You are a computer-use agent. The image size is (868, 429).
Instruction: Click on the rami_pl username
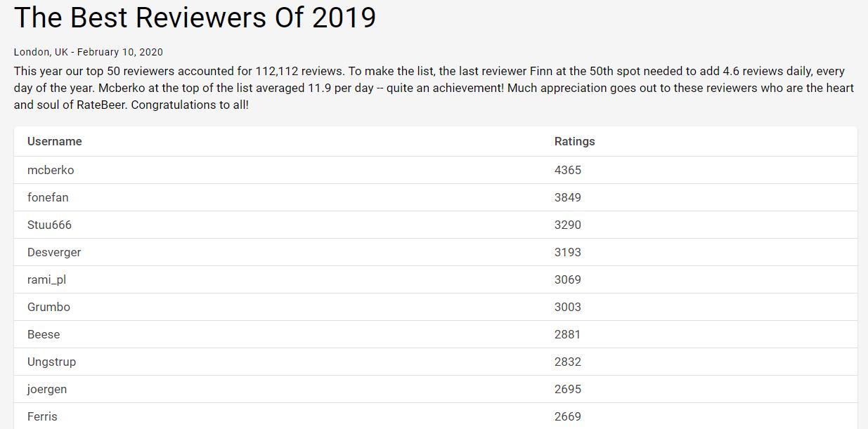pyautogui.click(x=46, y=279)
